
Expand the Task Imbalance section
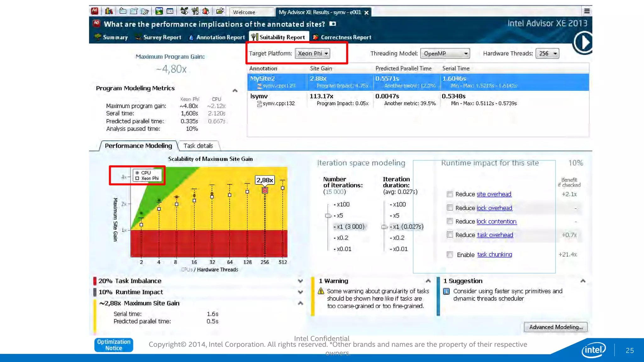coord(300,281)
